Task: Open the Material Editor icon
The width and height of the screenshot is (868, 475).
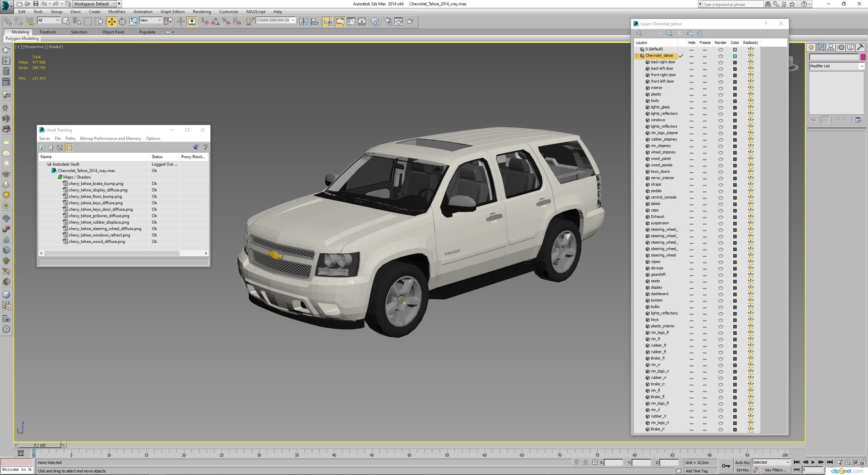Action: (x=375, y=21)
